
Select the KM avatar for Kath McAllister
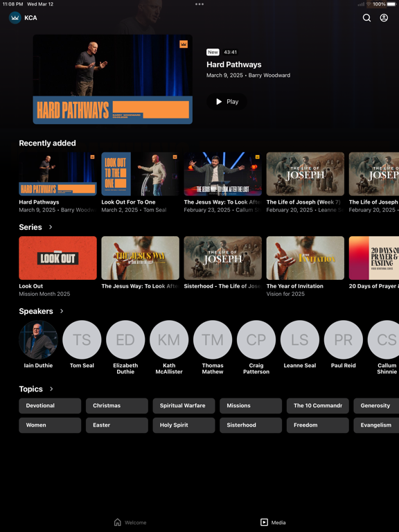[x=169, y=339]
